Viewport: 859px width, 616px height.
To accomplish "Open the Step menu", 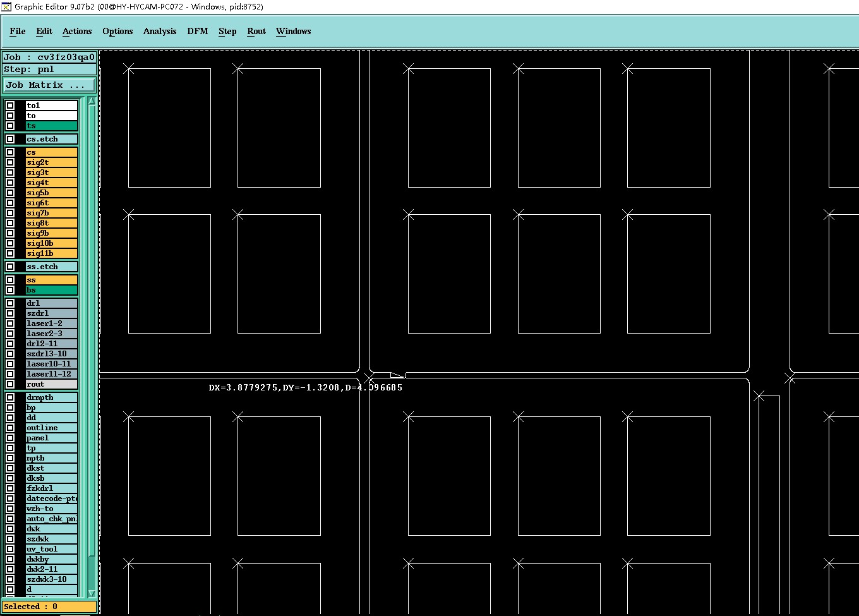I will click(227, 31).
